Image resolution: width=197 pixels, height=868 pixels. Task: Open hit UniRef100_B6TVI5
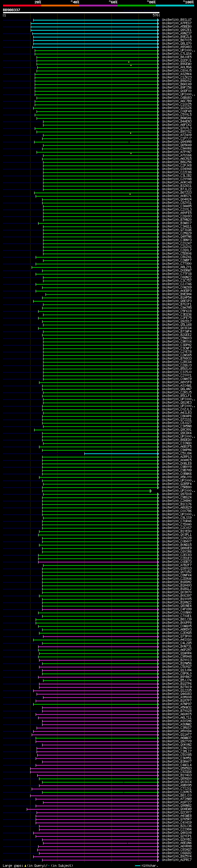pyautogui.click(x=177, y=40)
